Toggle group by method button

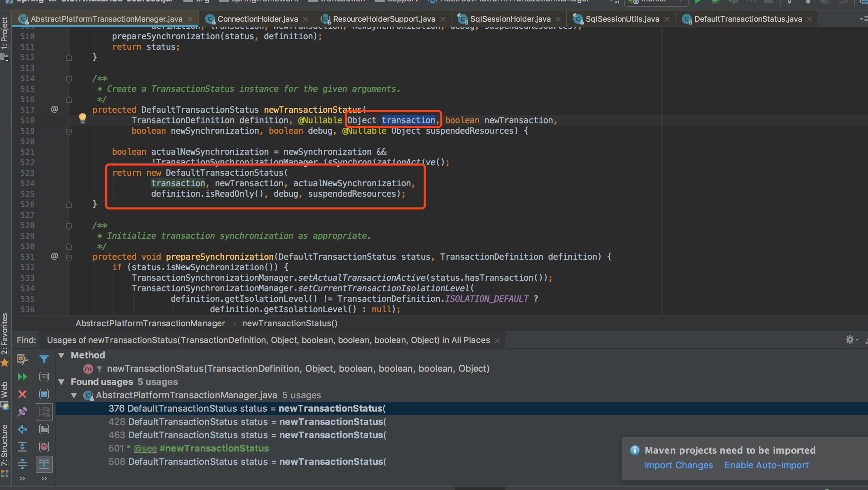pyautogui.click(x=44, y=447)
